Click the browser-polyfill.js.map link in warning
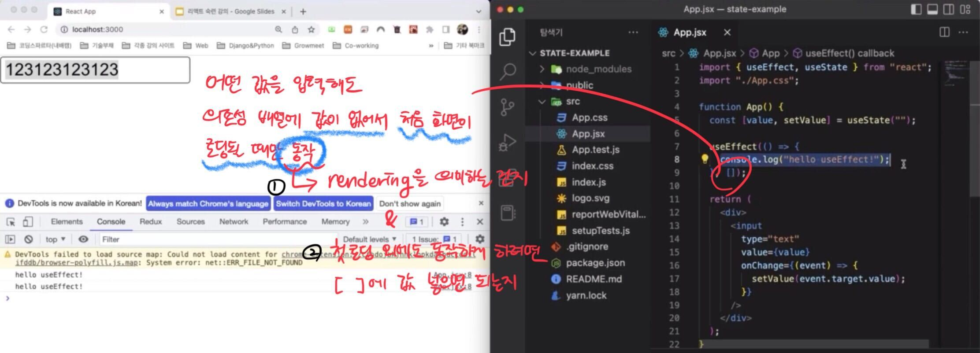980x353 pixels. [77, 263]
